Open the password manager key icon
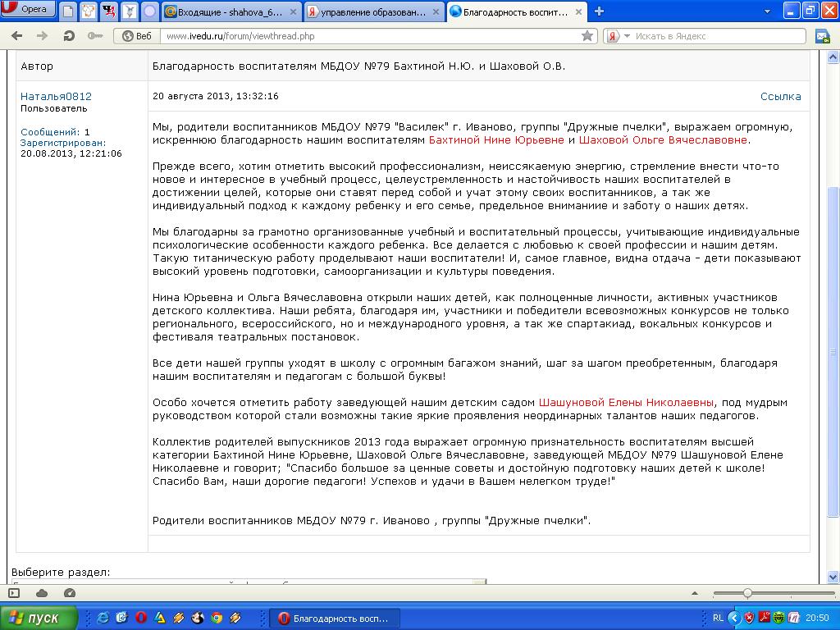 point(95,36)
